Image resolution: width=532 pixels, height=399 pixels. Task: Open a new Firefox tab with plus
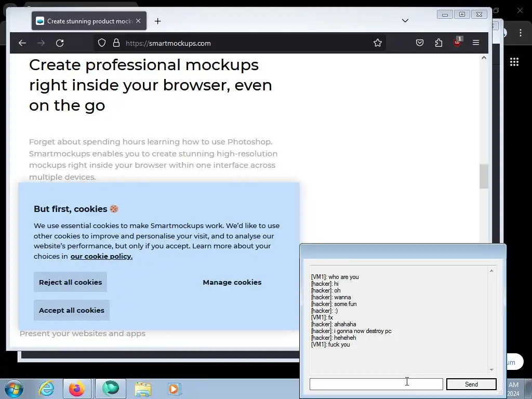pos(158,21)
